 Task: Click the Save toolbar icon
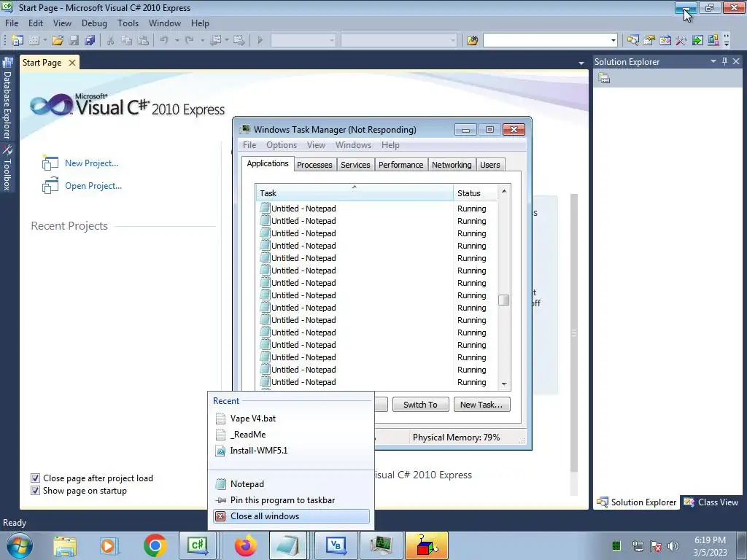tap(74, 41)
